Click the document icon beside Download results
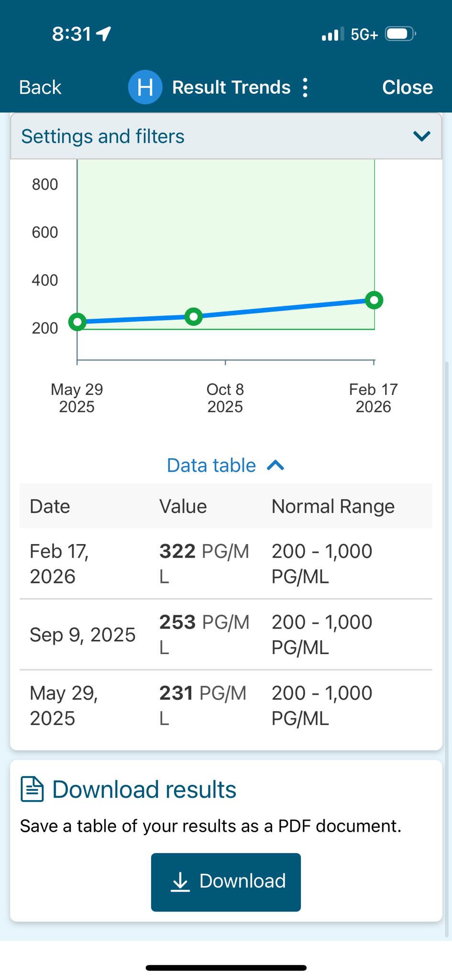The height and width of the screenshot is (980, 452). 32,790
